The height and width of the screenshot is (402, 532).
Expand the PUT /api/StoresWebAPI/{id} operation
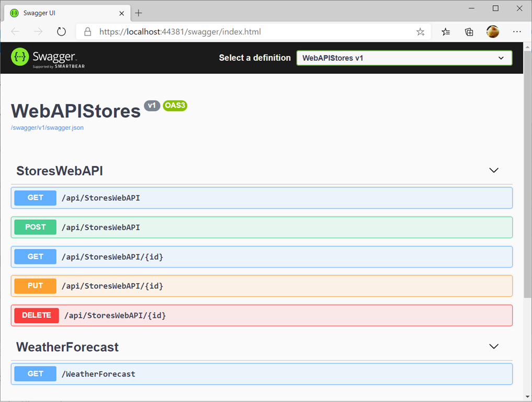(x=262, y=286)
